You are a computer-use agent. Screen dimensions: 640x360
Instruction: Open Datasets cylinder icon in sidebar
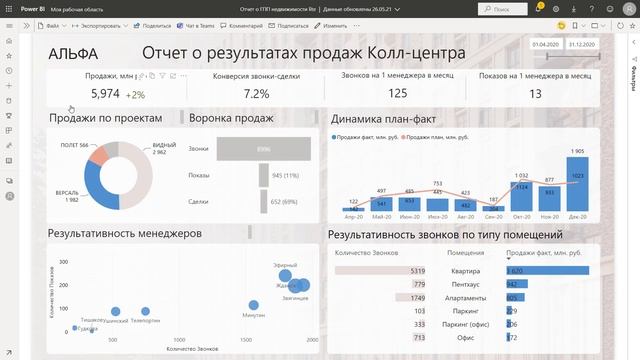[x=9, y=100]
